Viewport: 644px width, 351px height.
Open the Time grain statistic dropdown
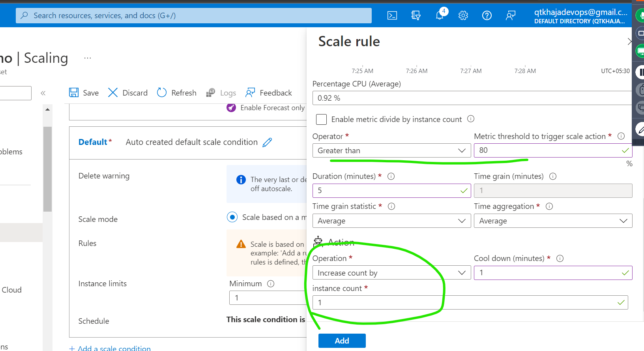tap(391, 221)
